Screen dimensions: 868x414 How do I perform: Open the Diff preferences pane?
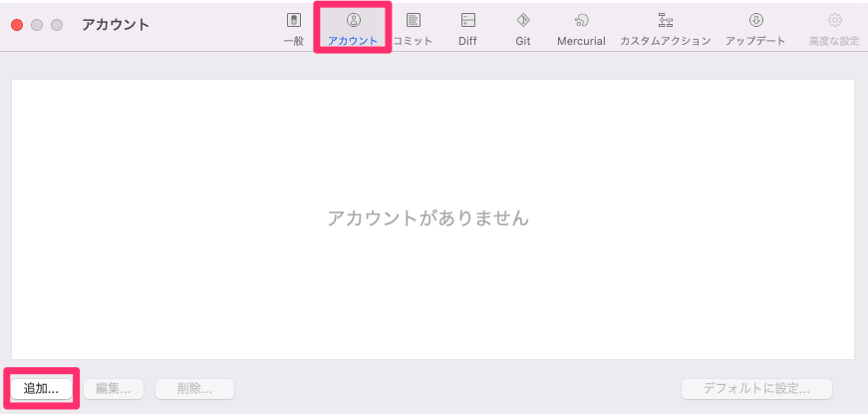467,29
